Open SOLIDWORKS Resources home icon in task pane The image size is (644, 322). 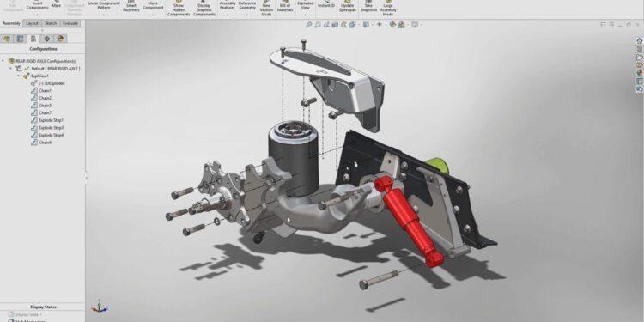[x=640, y=40]
